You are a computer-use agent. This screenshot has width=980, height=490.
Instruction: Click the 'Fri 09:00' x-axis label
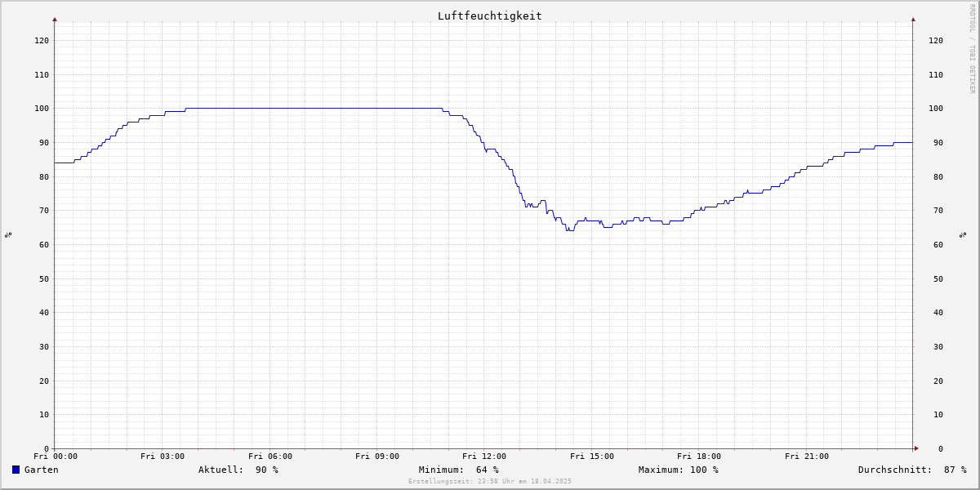(x=377, y=457)
